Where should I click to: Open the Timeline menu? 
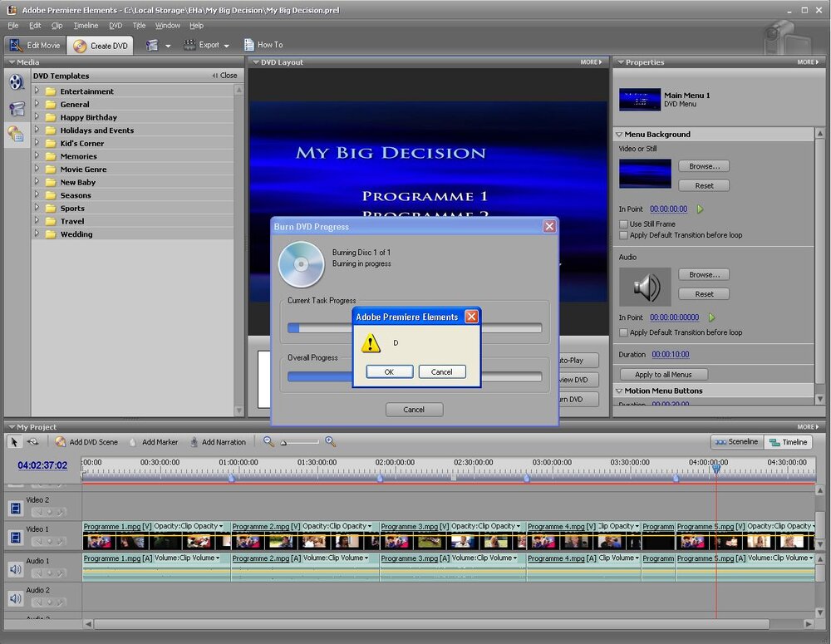(x=86, y=26)
